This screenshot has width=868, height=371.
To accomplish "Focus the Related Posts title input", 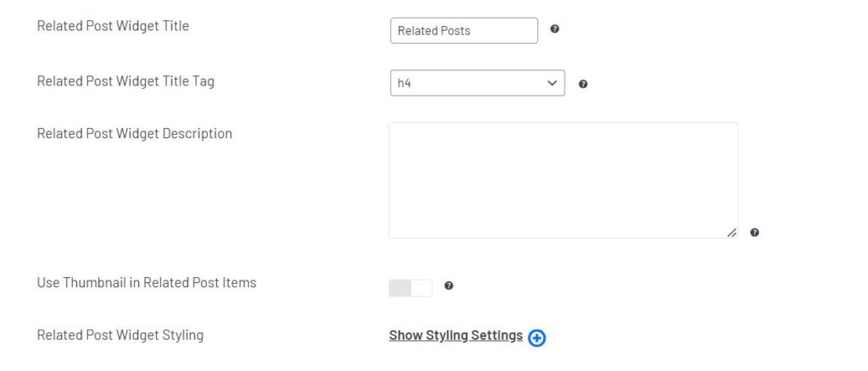I will (464, 30).
